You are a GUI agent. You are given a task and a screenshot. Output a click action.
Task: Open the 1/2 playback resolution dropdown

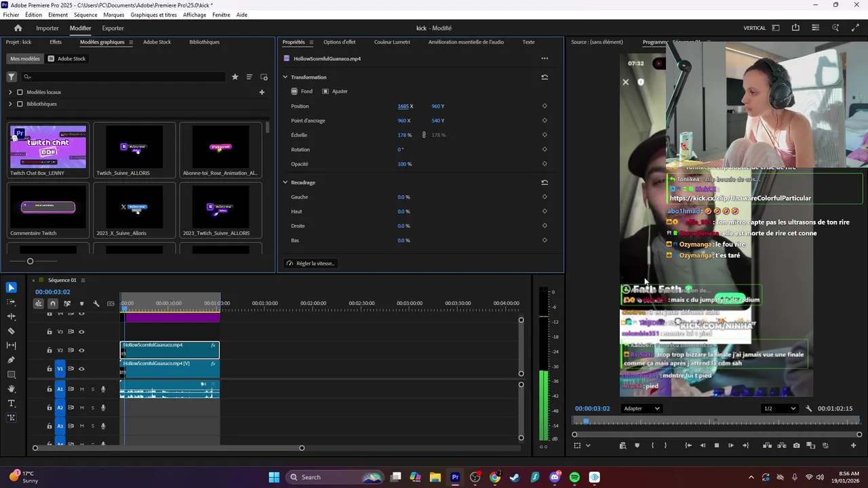(779, 409)
